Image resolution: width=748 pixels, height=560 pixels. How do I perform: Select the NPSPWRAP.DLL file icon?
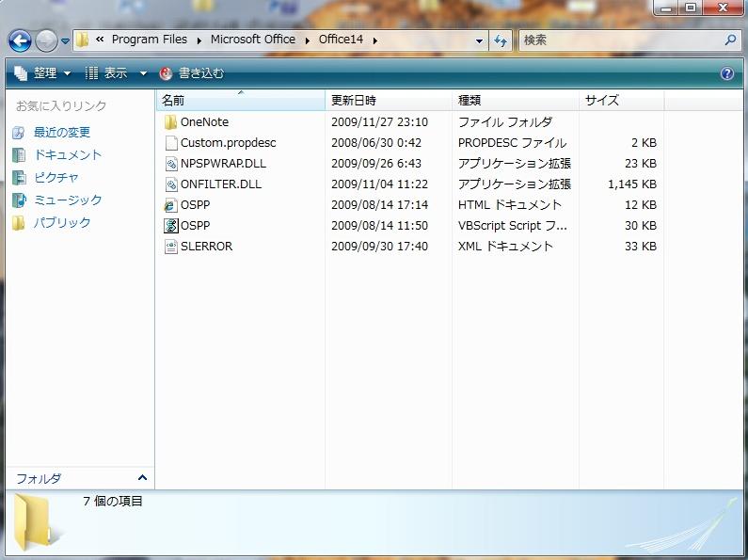(171, 164)
